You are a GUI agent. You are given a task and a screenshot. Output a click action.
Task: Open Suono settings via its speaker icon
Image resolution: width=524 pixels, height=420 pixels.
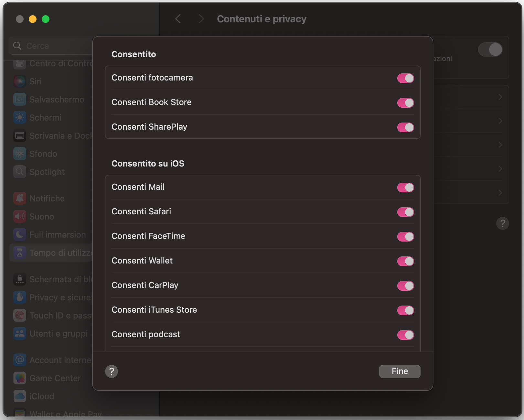[19, 216]
